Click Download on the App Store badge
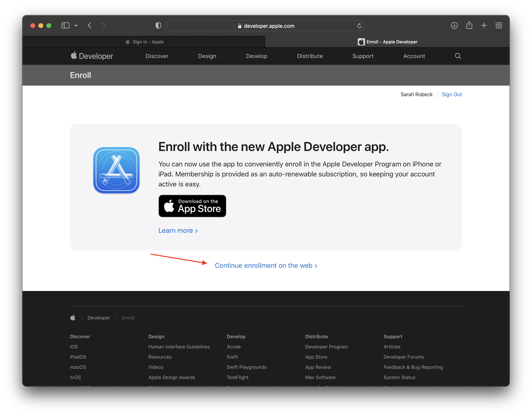Viewport: 532px width, 416px height. 192,206
